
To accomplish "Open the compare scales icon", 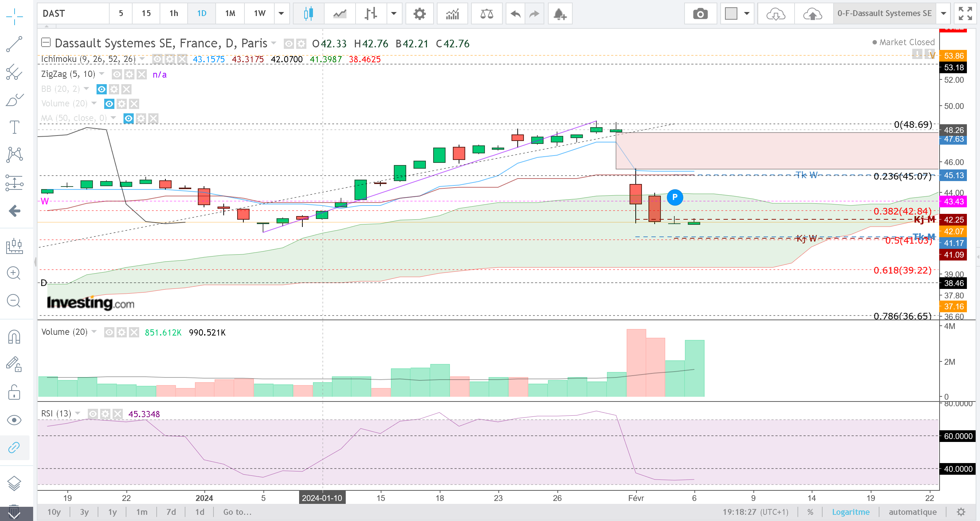I will pos(487,14).
